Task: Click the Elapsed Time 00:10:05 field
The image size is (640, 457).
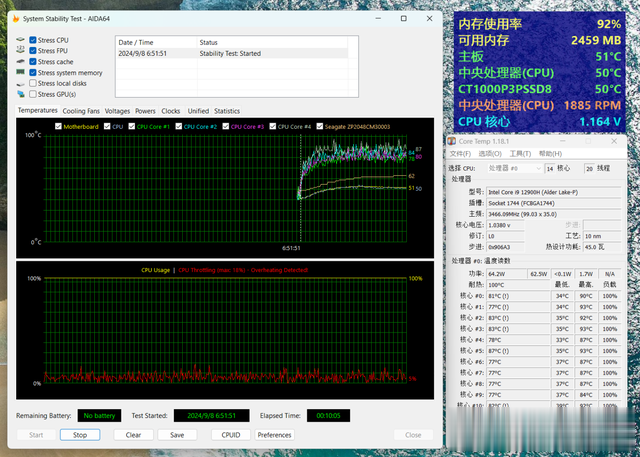Action: click(x=328, y=415)
